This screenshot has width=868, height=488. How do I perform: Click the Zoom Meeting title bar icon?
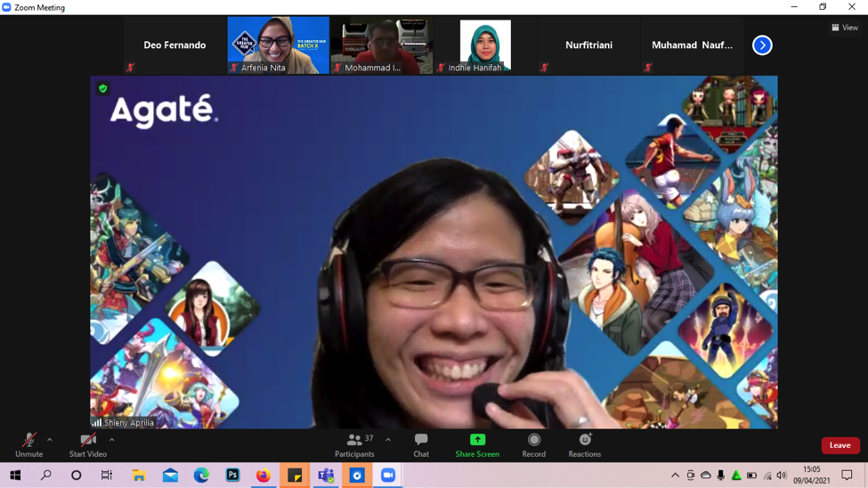pyautogui.click(x=6, y=7)
